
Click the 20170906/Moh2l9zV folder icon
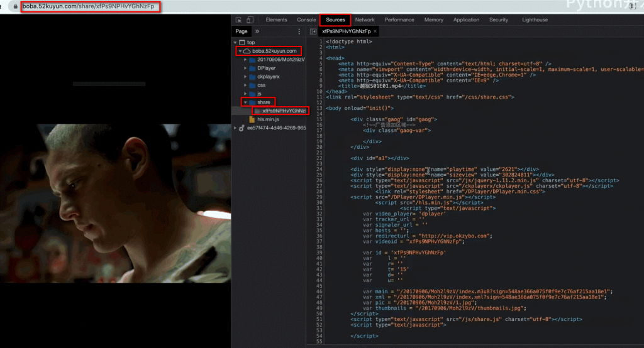pos(252,60)
